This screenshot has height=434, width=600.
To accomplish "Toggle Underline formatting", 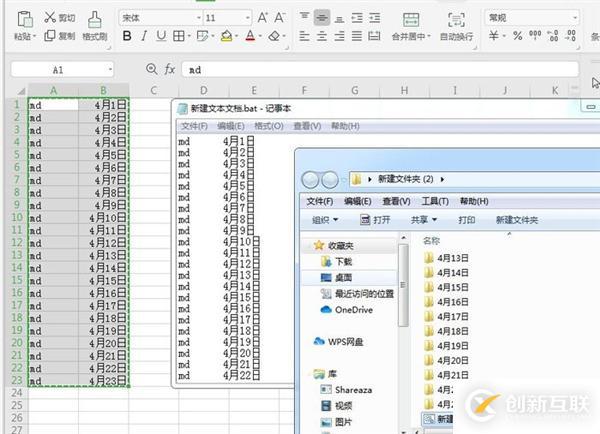I will click(161, 36).
